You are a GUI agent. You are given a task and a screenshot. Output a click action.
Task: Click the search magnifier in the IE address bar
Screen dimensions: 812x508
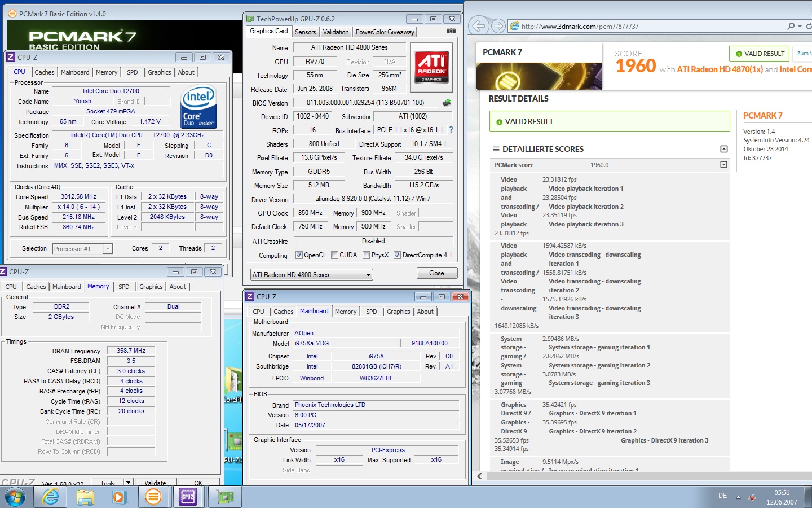(x=791, y=26)
